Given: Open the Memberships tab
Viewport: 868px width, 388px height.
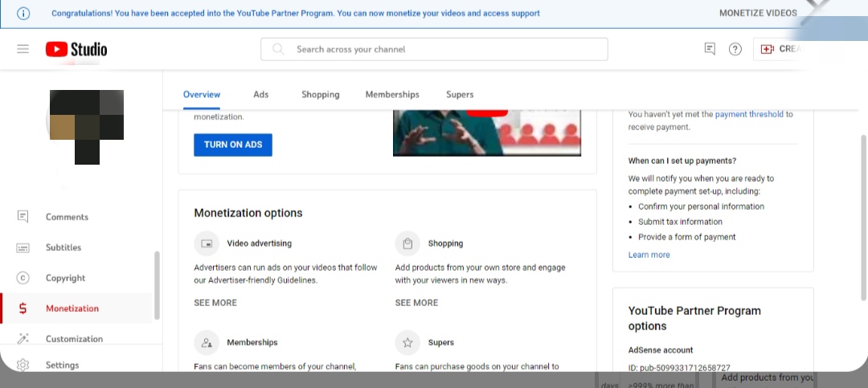Looking at the screenshot, I should [392, 95].
